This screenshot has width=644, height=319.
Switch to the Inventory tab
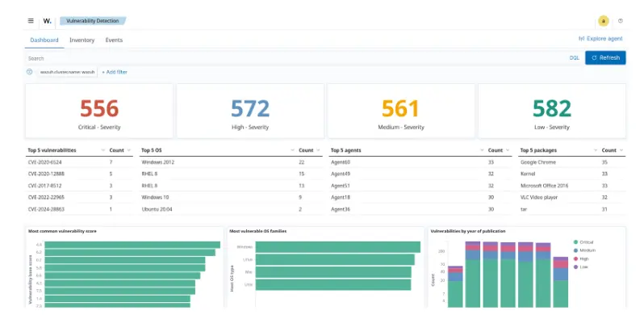click(x=82, y=40)
